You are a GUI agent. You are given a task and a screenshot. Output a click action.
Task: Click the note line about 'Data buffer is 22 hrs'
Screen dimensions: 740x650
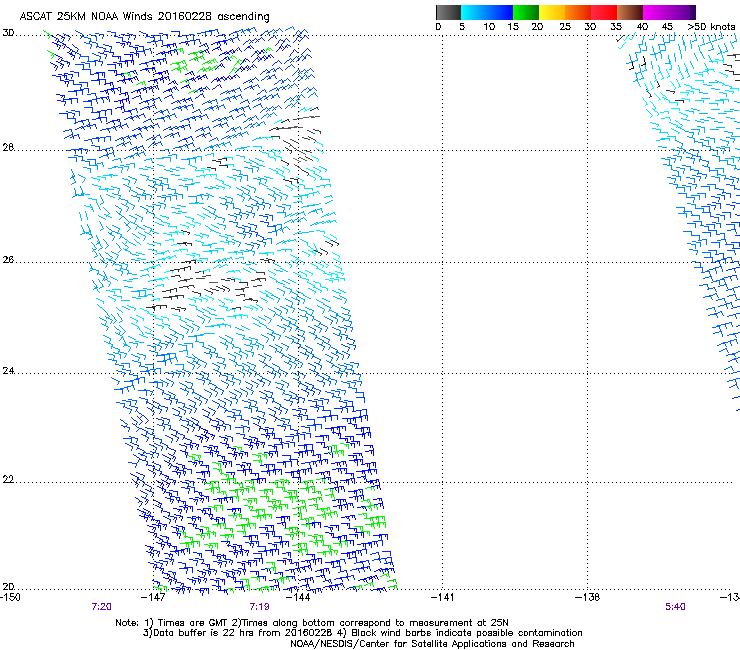(362, 633)
